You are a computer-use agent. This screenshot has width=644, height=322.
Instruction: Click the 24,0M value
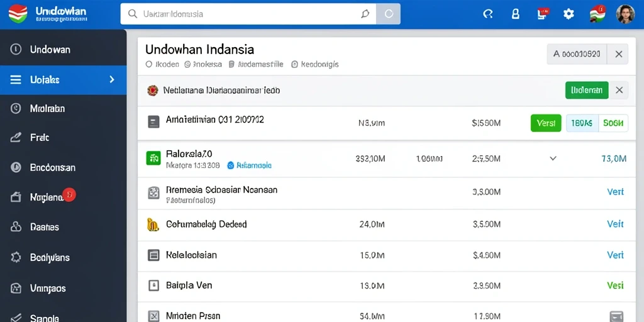[372, 225]
